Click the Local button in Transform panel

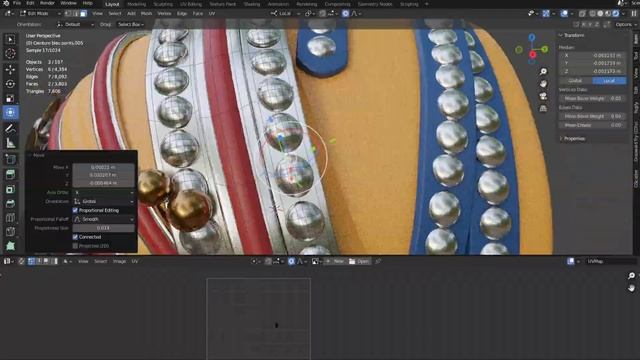(609, 81)
